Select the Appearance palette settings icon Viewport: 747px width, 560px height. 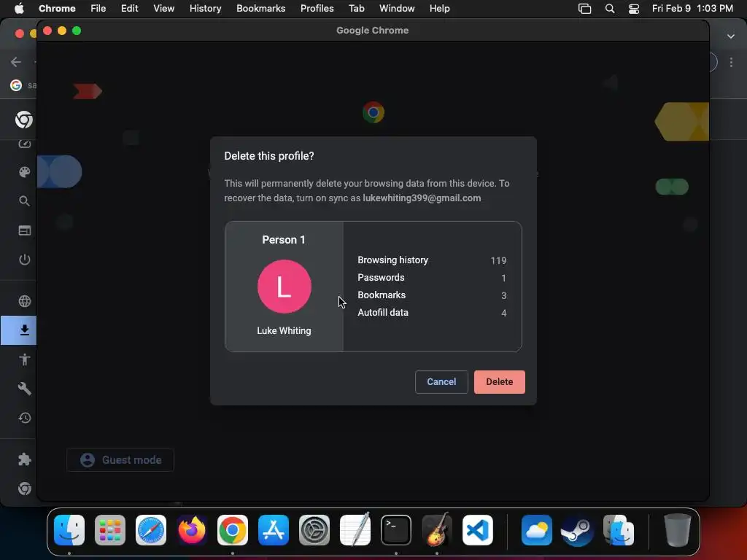pyautogui.click(x=25, y=172)
